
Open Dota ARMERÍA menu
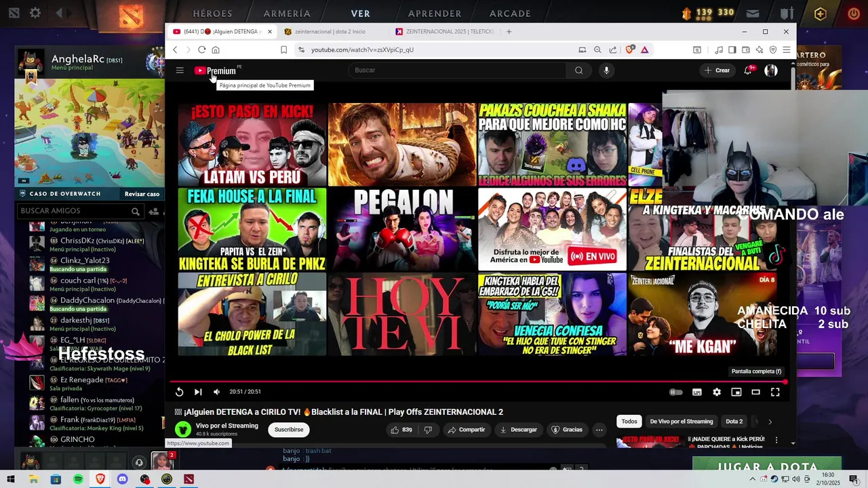[287, 14]
